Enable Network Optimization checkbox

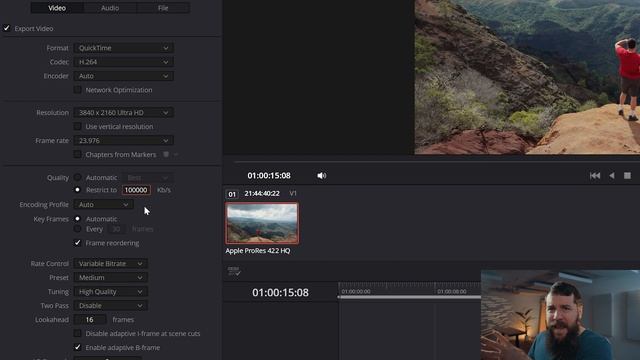click(78, 90)
